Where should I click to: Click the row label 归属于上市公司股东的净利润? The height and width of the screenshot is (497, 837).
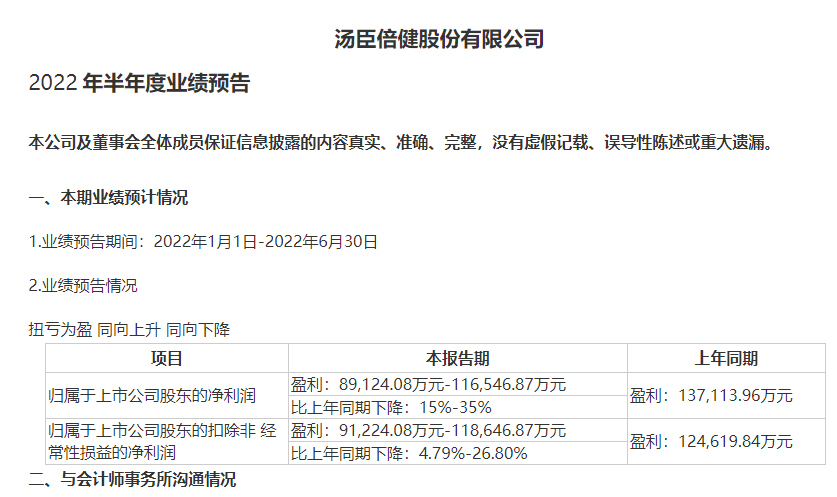coord(167,396)
